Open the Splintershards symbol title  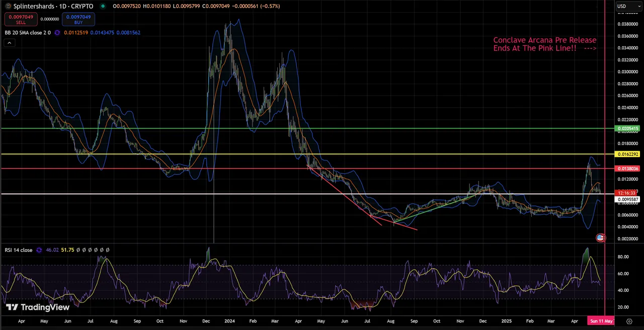pyautogui.click(x=53, y=6)
